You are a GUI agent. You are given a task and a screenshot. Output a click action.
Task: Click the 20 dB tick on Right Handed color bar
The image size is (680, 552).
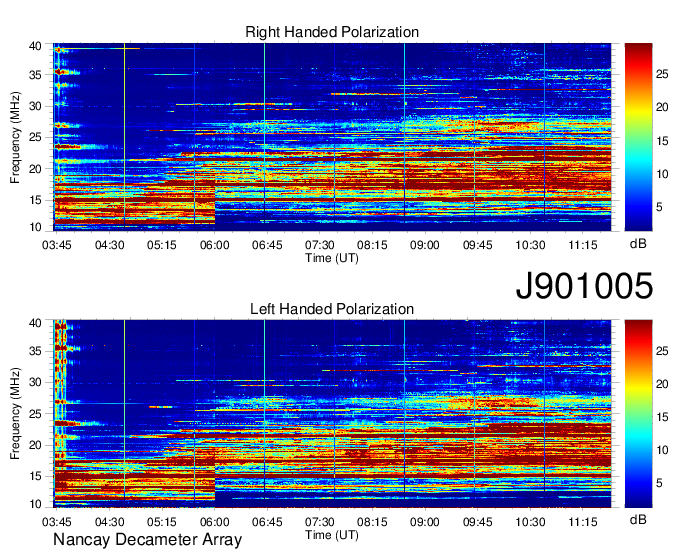coord(662,107)
